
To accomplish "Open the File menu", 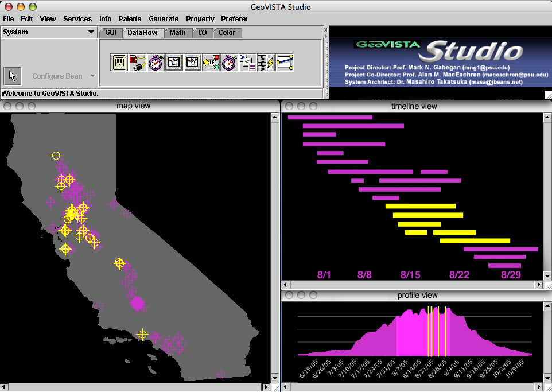I will [9, 19].
